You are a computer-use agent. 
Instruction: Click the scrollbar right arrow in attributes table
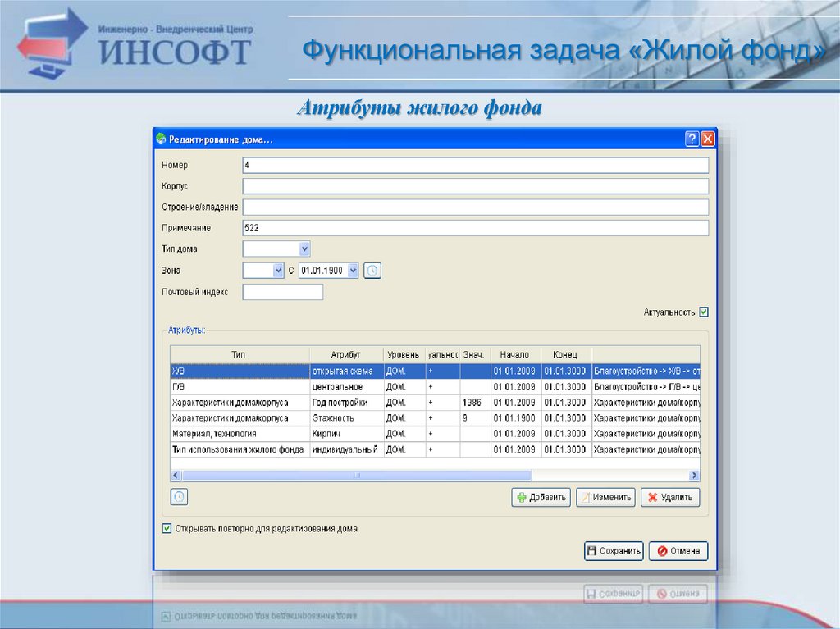pyautogui.click(x=694, y=475)
